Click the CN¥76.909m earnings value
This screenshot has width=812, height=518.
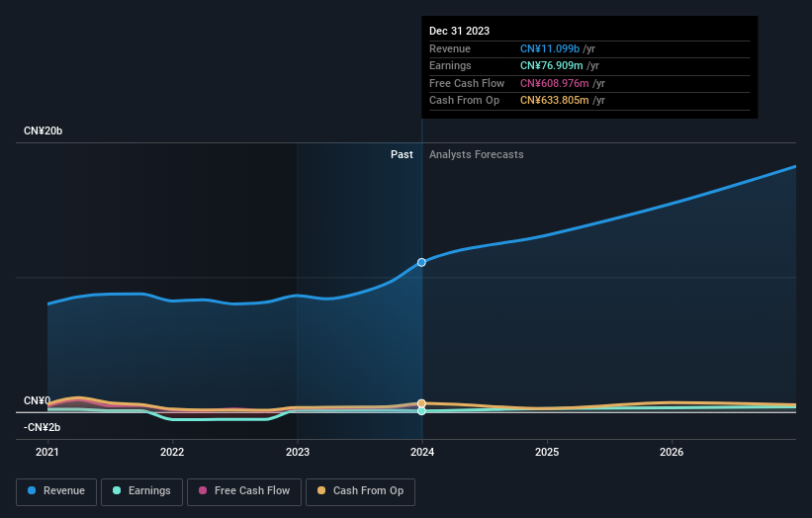[x=552, y=65]
